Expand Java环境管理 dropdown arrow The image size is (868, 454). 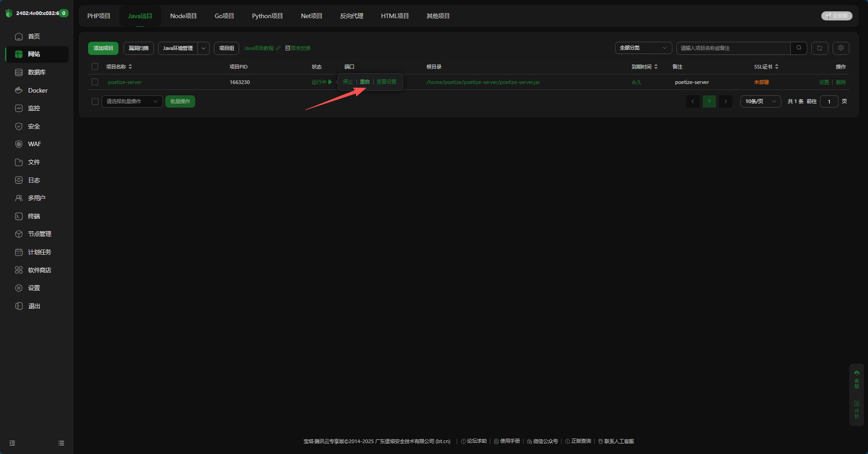click(203, 48)
